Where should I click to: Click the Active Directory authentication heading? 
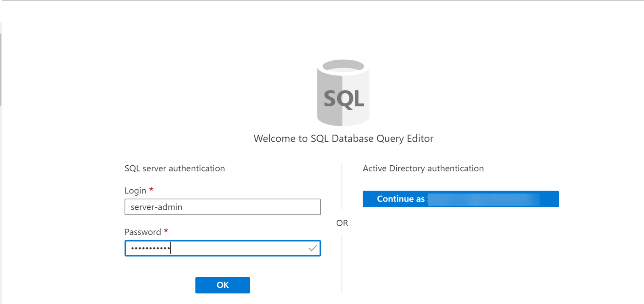tap(423, 168)
